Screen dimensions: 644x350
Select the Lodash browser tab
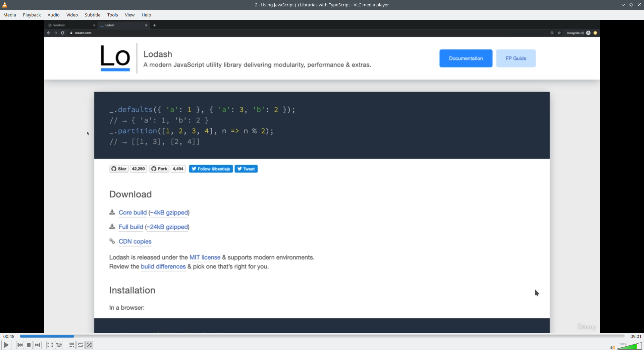[x=124, y=25]
